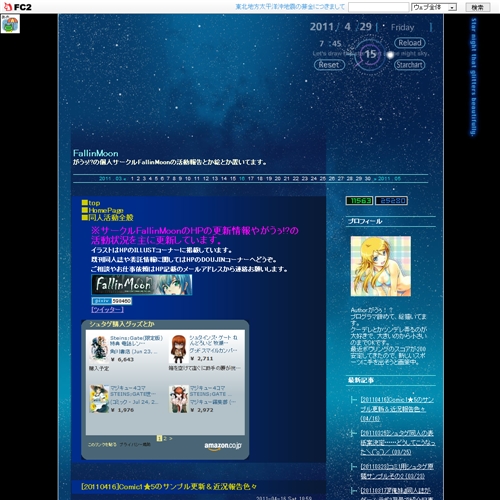This screenshot has height=500, width=500.
Task: Go to page 2 of the Amazon widget
Action: click(x=165, y=438)
